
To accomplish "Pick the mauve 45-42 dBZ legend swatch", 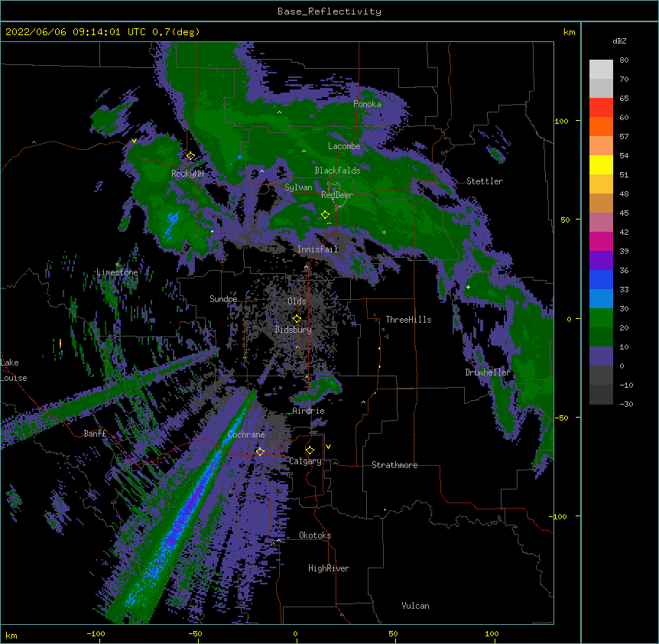I will [x=601, y=222].
